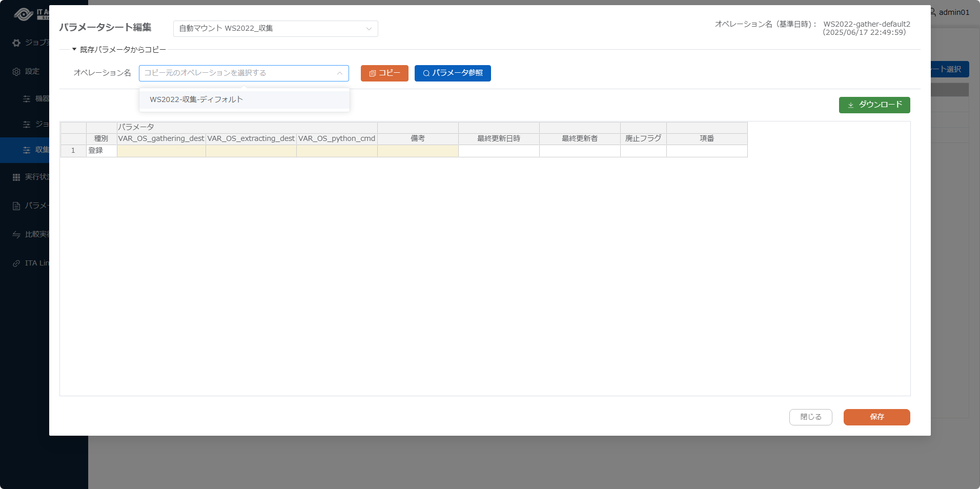980x489 pixels.
Task: Click the ITA eye logo icon
Action: (x=23, y=14)
